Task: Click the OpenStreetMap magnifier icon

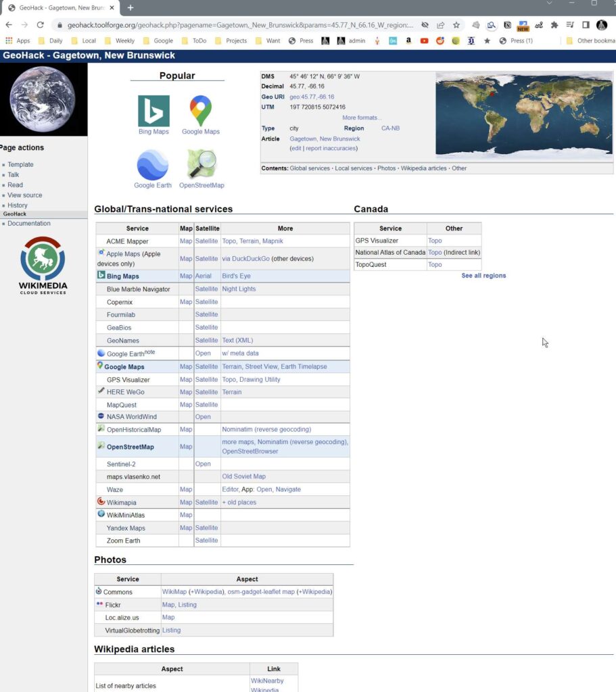Action: tap(202, 165)
